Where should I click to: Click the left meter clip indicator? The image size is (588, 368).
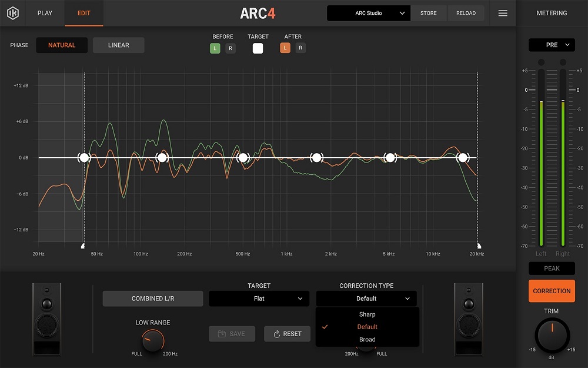coord(542,62)
